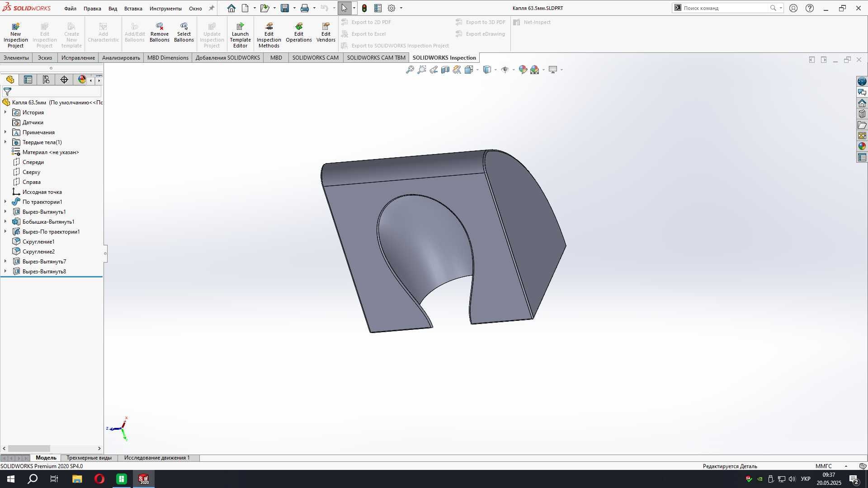
Task: Open Hide/Show Items dropdown arrow
Action: pyautogui.click(x=514, y=70)
